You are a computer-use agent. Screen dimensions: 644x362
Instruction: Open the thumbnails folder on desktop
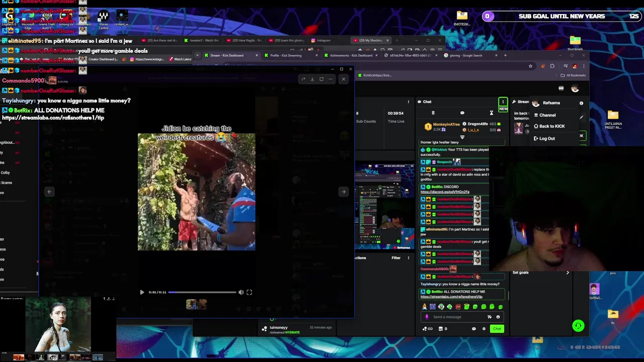575,42
